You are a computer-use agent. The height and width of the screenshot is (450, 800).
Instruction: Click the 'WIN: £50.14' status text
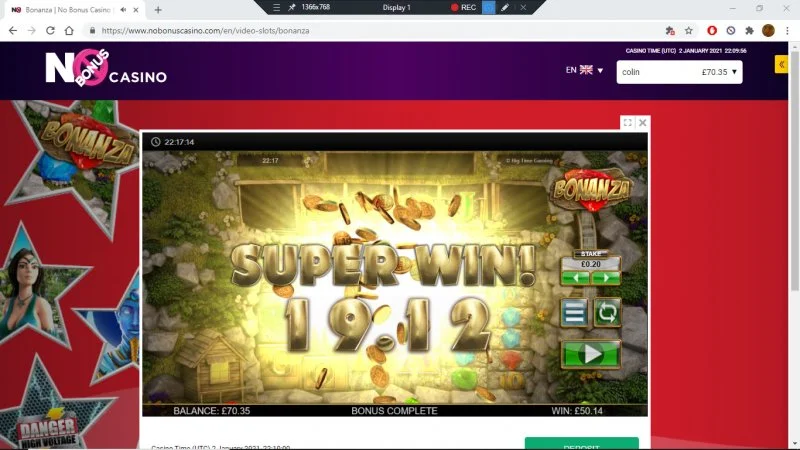[577, 411]
